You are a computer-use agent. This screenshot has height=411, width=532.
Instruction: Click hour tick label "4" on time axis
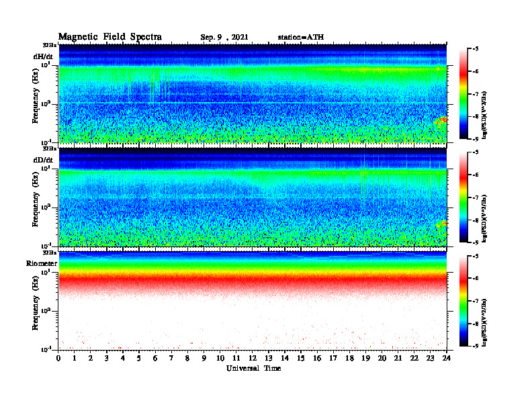pos(123,358)
